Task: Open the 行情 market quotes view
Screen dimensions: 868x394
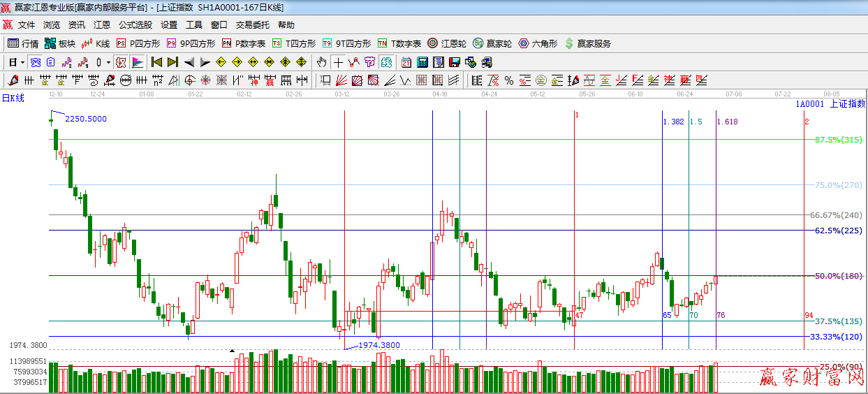Action: 23,43
